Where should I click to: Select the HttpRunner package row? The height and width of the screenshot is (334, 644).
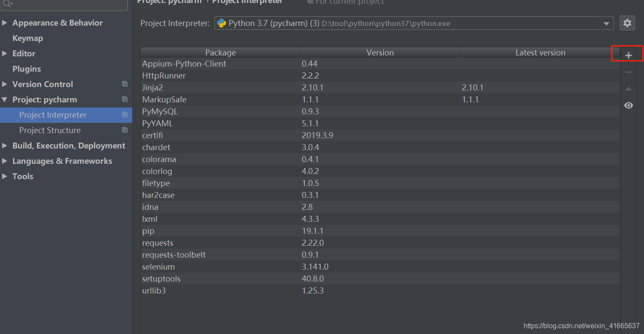coord(381,76)
